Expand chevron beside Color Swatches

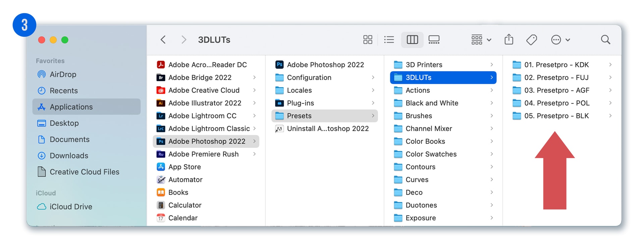pyautogui.click(x=491, y=154)
